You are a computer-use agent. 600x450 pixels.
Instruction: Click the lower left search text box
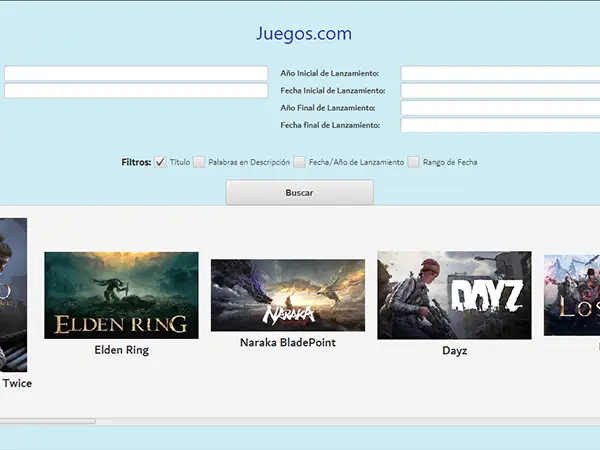(x=136, y=91)
